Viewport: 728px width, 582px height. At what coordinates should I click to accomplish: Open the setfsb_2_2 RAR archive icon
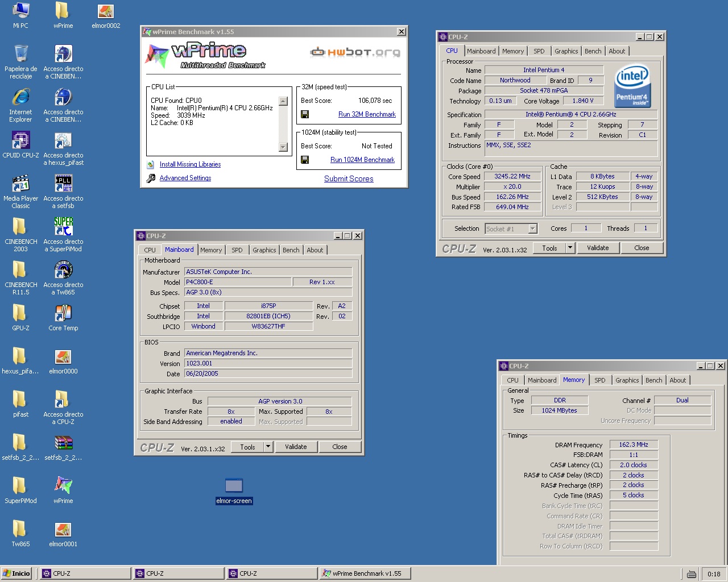pyautogui.click(x=63, y=443)
